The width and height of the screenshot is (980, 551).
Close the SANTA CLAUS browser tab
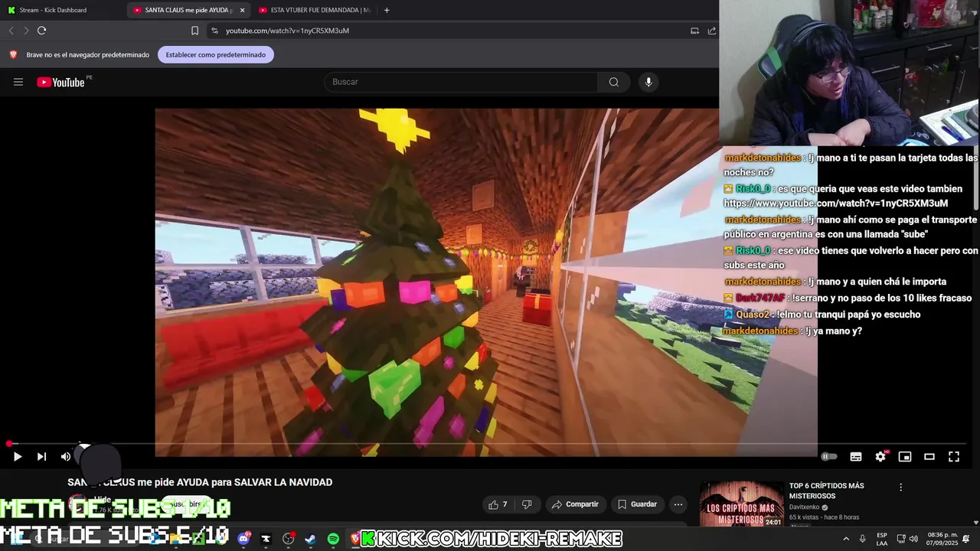point(242,10)
